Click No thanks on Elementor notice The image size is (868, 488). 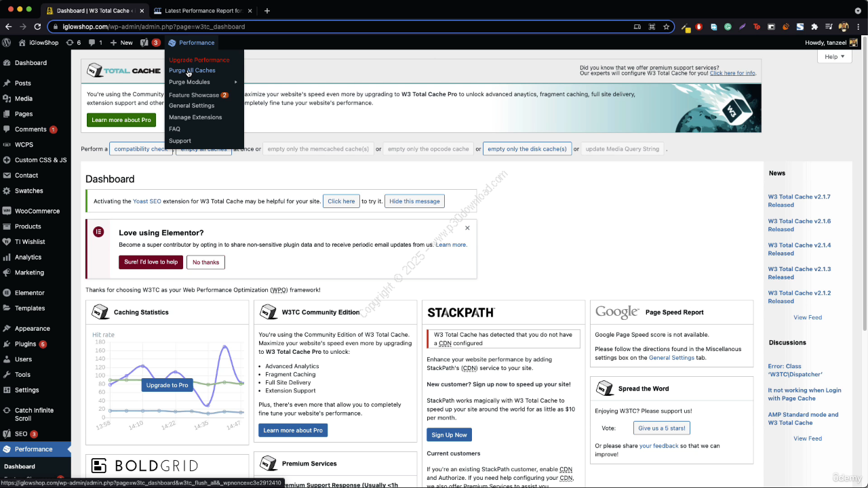tap(205, 262)
